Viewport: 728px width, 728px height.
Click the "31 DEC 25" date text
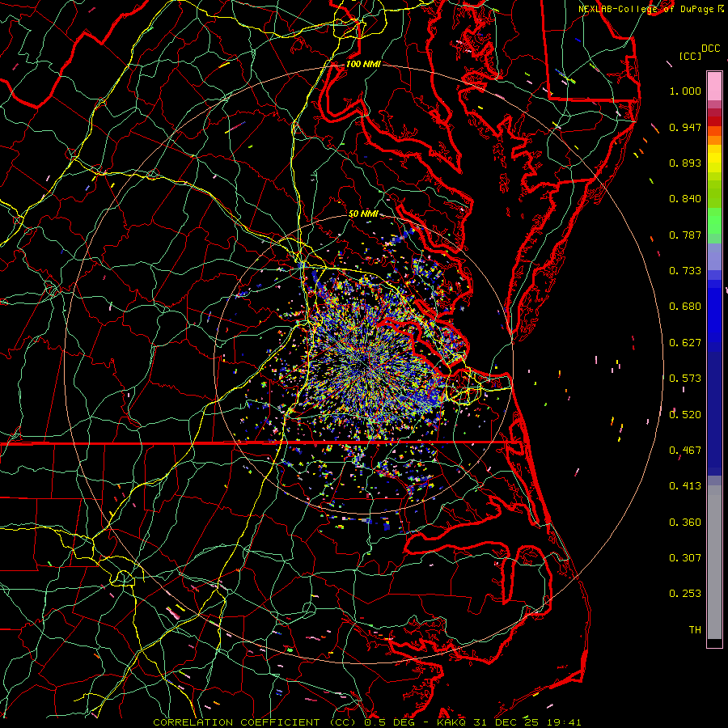pos(506,722)
